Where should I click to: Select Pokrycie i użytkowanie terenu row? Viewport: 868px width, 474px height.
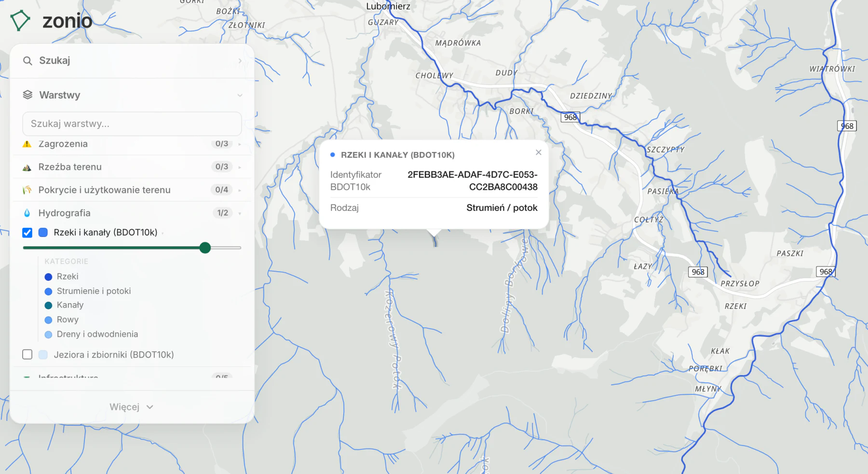click(x=132, y=190)
